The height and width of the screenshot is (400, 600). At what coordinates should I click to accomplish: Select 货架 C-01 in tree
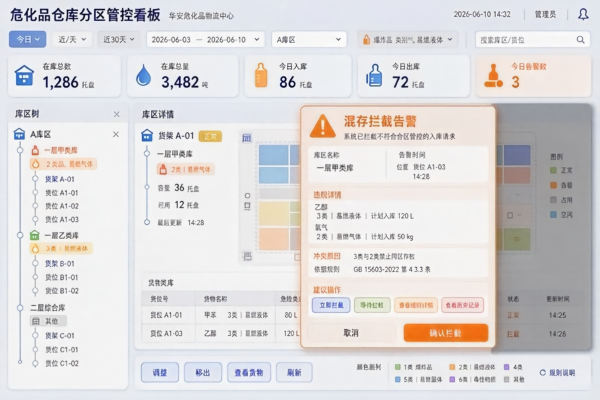(x=60, y=336)
